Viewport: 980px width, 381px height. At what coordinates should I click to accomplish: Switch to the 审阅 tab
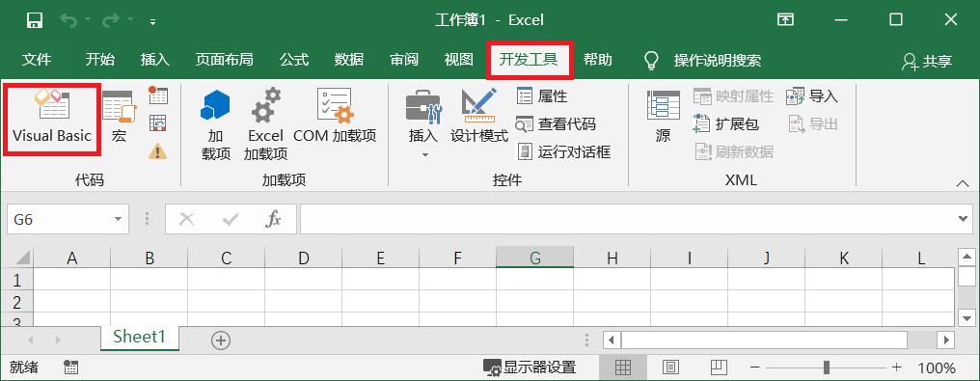[404, 60]
